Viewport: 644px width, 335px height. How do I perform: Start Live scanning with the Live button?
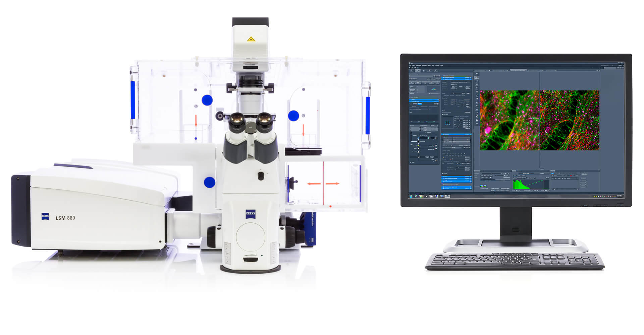[425, 83]
